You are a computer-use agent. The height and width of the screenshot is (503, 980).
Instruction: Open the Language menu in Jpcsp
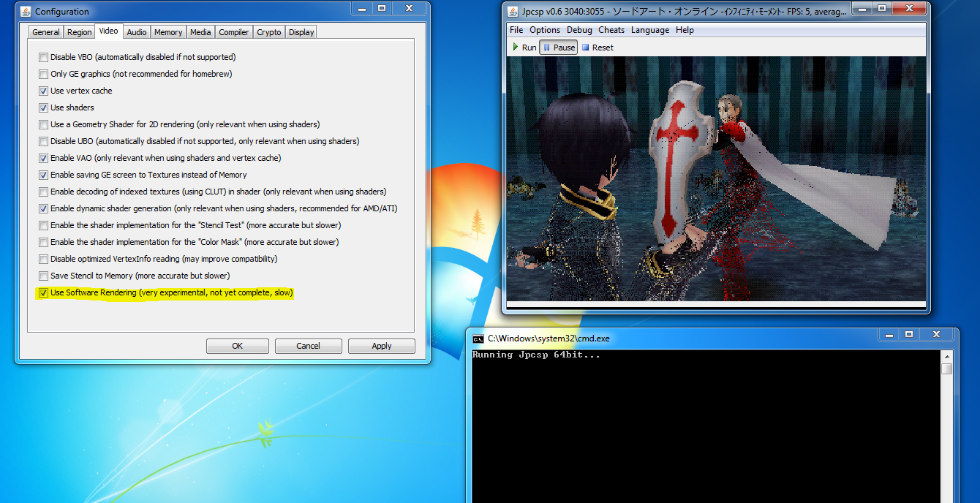(650, 30)
